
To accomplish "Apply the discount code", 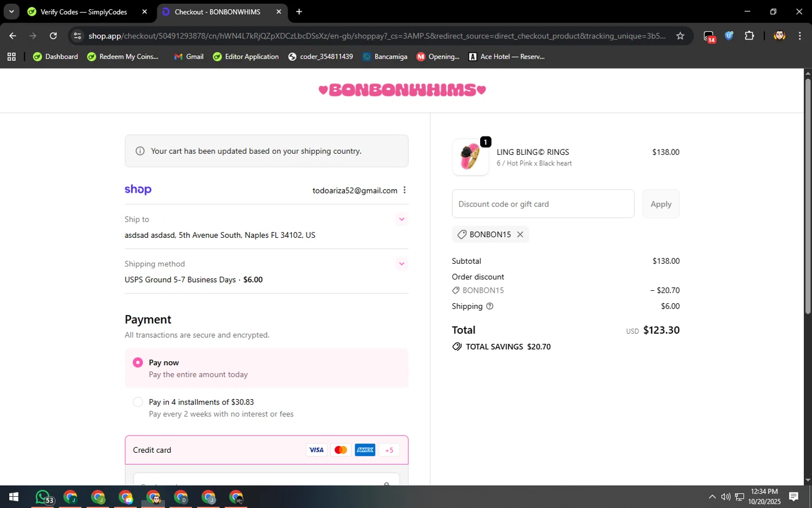I will [x=661, y=204].
